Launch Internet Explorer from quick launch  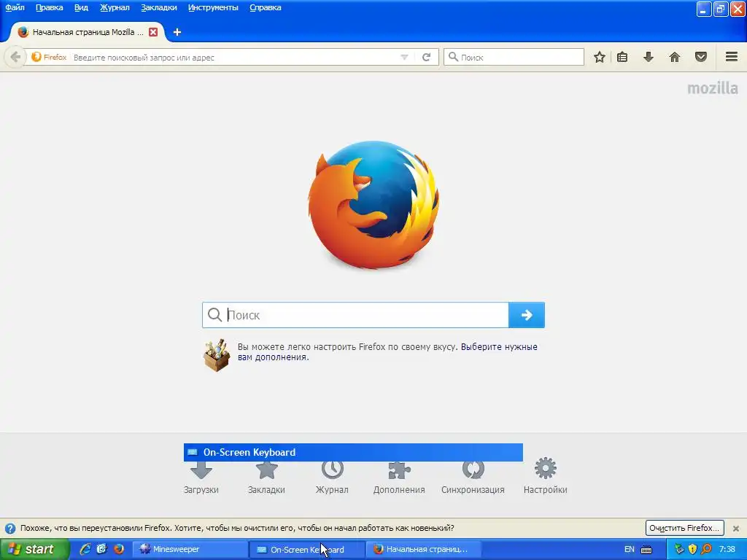[85, 549]
